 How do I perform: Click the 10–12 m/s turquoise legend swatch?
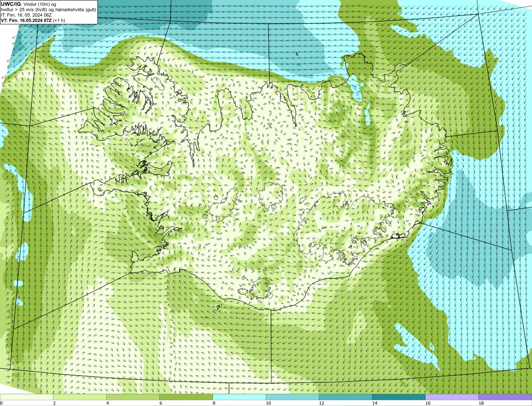293,397
